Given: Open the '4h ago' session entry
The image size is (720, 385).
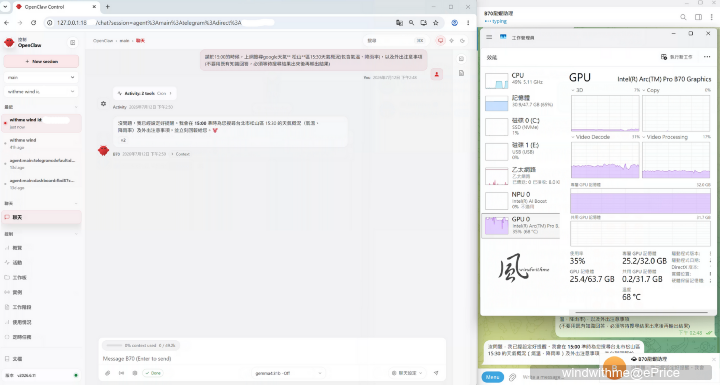Looking at the screenshot, I should (42, 143).
